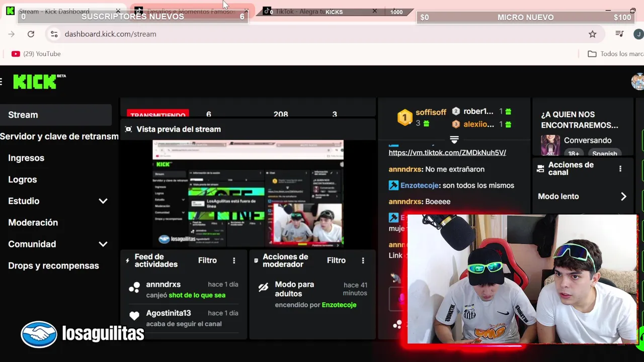
Task: Click the Acciones de canal panel icon
Action: coord(540,168)
